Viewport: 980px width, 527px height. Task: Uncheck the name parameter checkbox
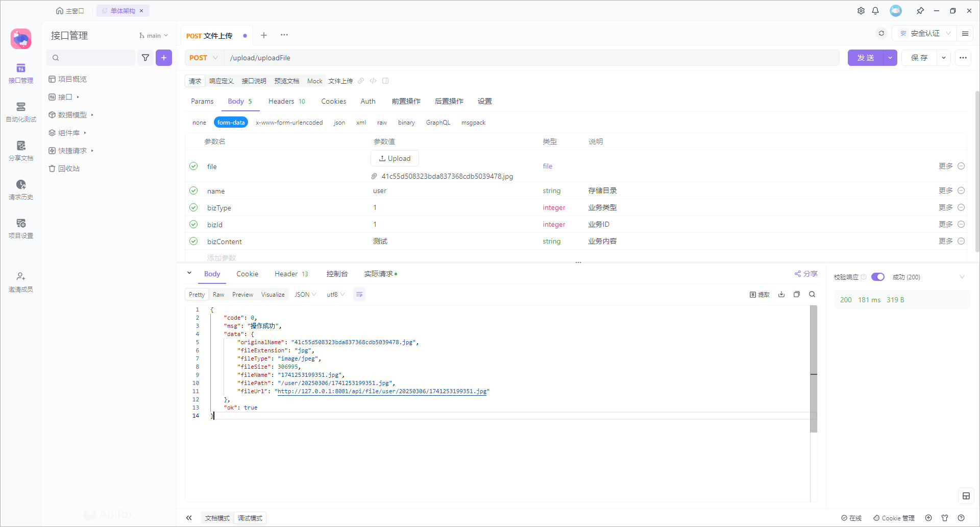point(193,190)
